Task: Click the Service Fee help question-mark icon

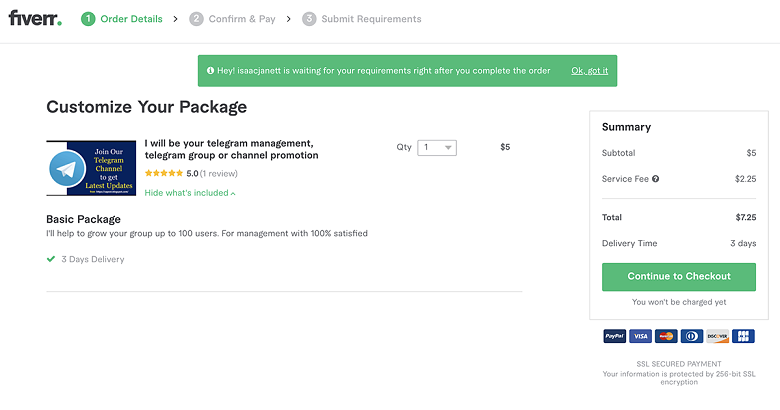Action: click(x=656, y=179)
